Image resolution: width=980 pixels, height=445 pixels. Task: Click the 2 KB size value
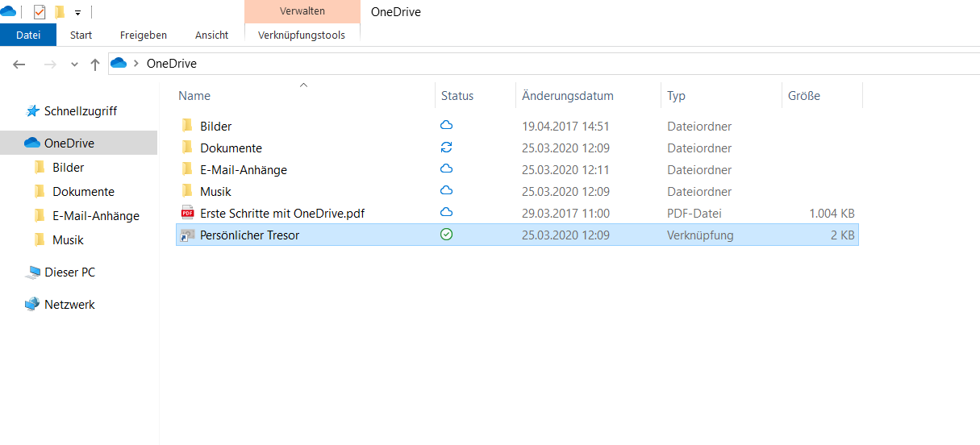click(841, 235)
